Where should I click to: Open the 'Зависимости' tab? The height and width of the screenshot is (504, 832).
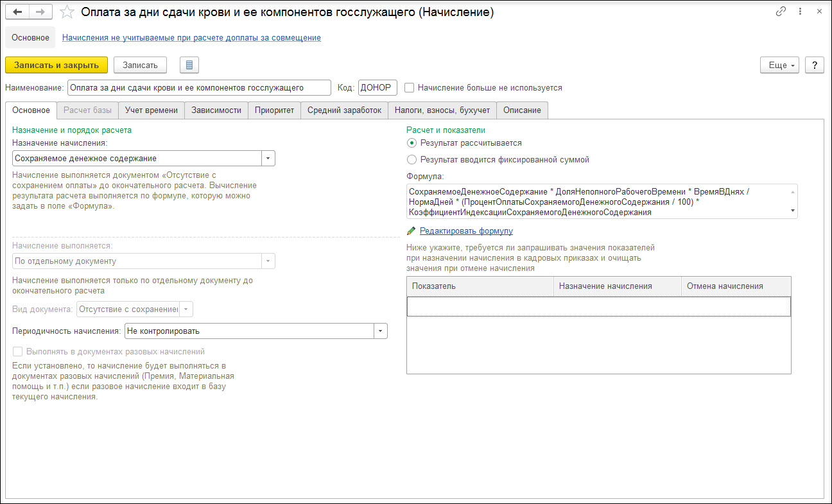click(216, 110)
